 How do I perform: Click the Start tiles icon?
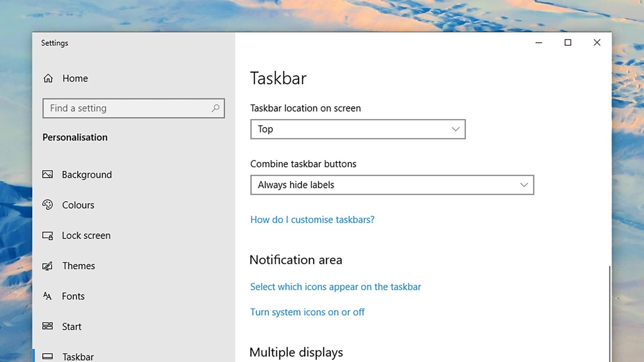(47, 326)
